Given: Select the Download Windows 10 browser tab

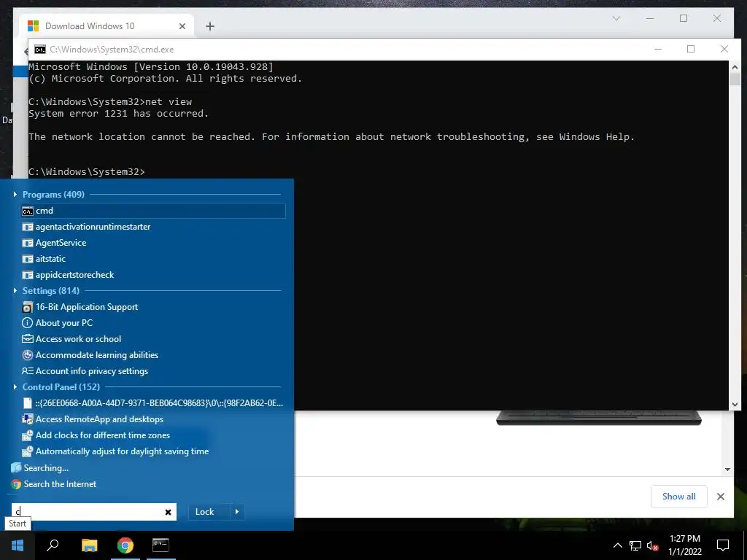Looking at the screenshot, I should coord(107,26).
